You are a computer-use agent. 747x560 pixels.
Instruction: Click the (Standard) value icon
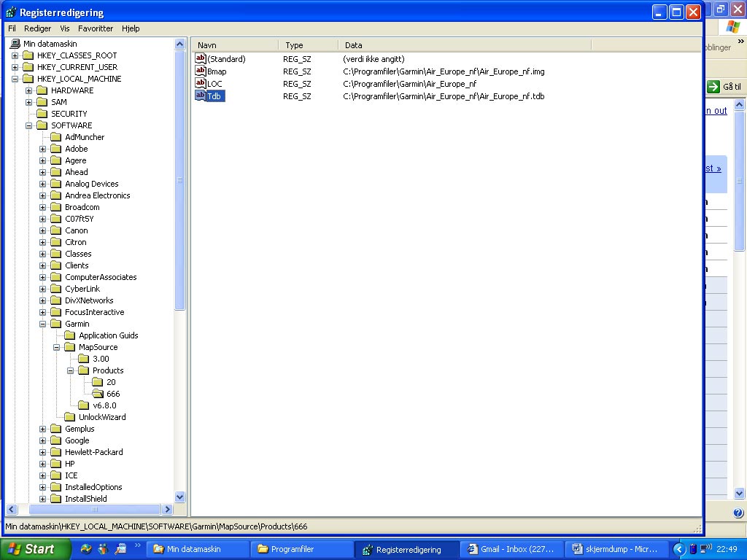click(x=201, y=58)
